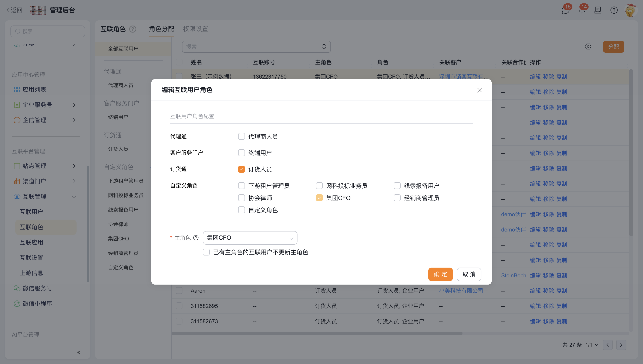Collapse the sidebar with double-arrow icon
This screenshot has height=364, width=643.
pos(79,353)
